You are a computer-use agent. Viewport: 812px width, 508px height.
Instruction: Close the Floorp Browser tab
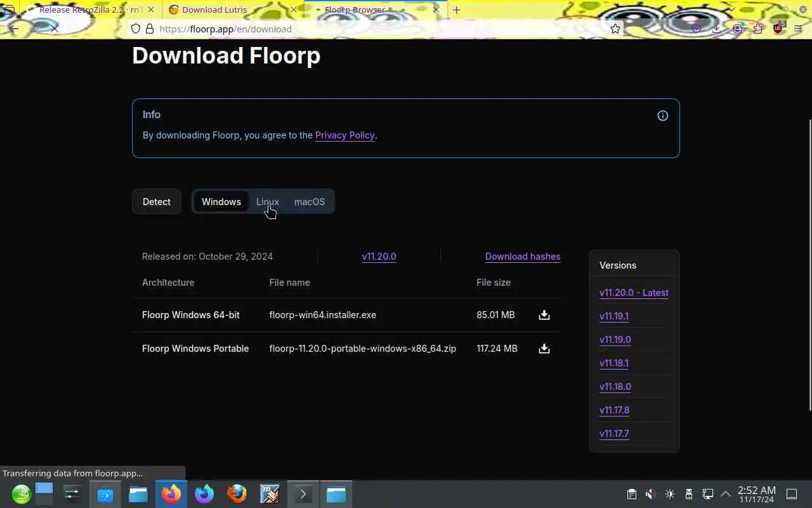coord(436,10)
